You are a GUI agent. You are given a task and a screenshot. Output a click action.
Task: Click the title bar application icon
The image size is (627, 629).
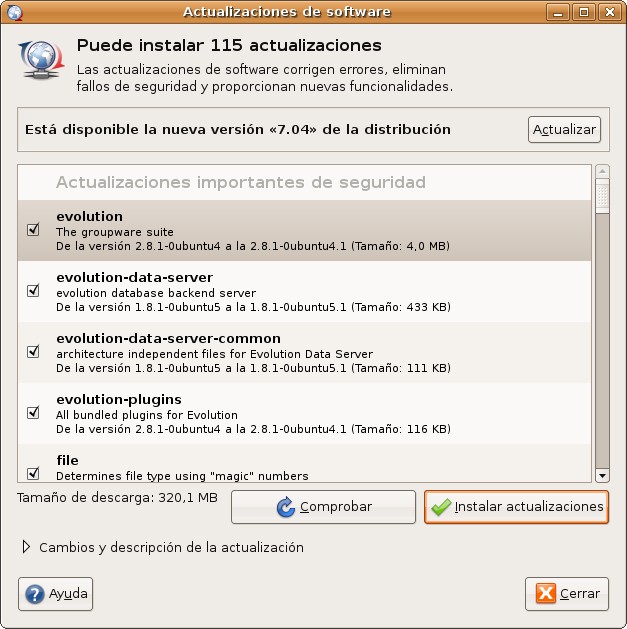15,12
